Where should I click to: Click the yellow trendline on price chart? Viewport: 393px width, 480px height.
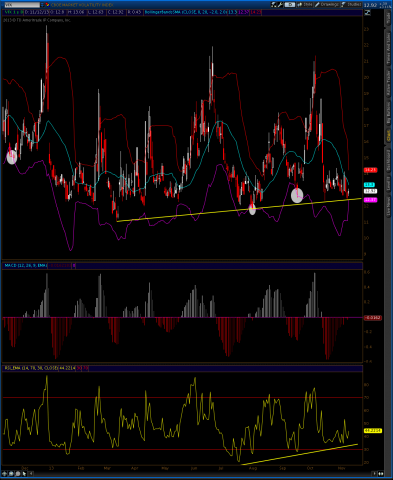[239, 210]
